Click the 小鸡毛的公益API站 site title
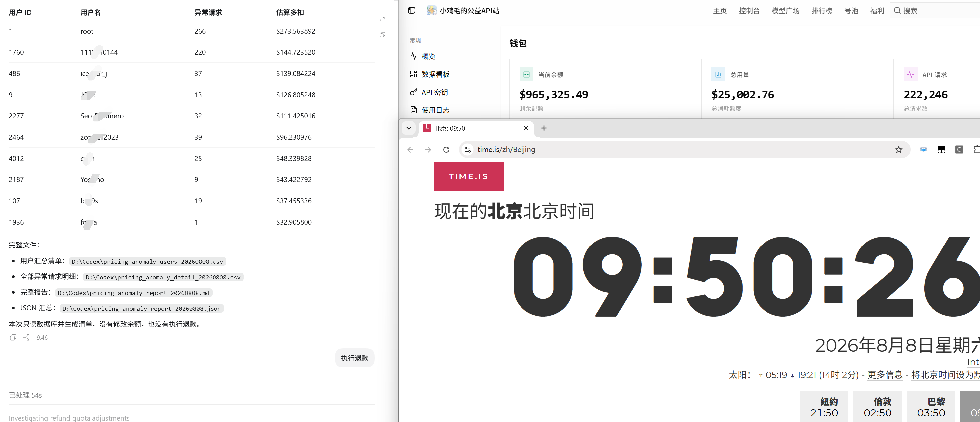This screenshot has width=980, height=422. tap(469, 11)
